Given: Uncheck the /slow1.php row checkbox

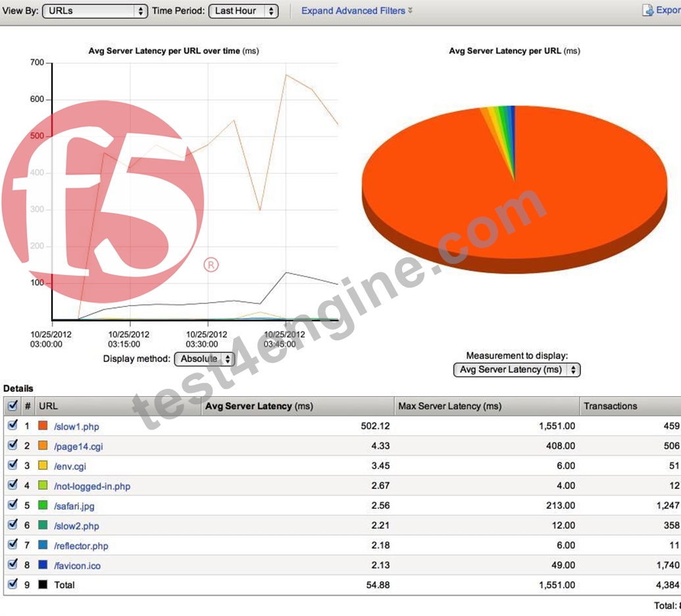Looking at the screenshot, I should pyautogui.click(x=13, y=425).
